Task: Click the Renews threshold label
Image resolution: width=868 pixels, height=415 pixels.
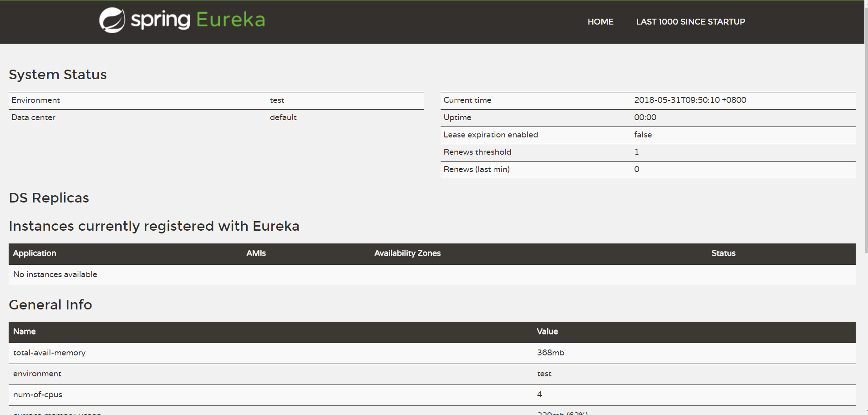Action: (x=477, y=152)
